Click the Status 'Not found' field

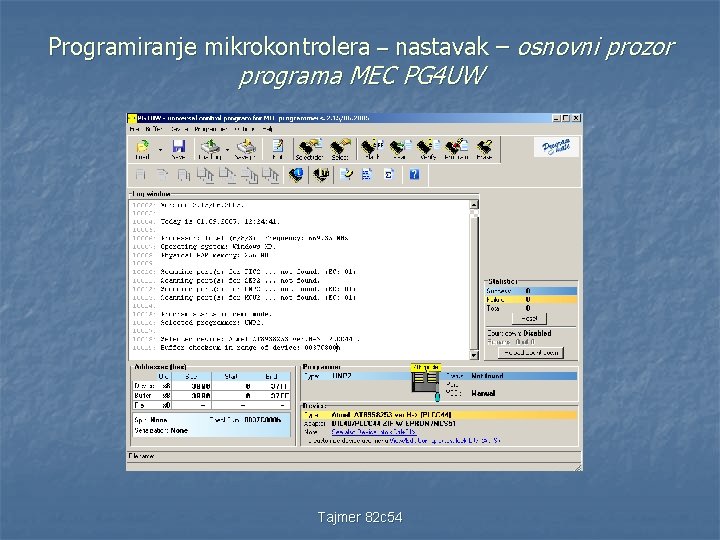point(487,376)
